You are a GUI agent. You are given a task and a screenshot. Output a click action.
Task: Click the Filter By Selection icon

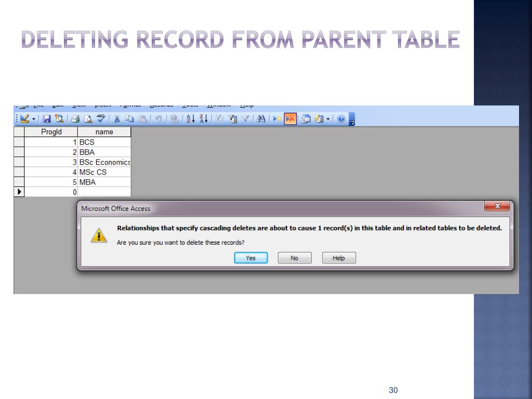click(x=220, y=119)
